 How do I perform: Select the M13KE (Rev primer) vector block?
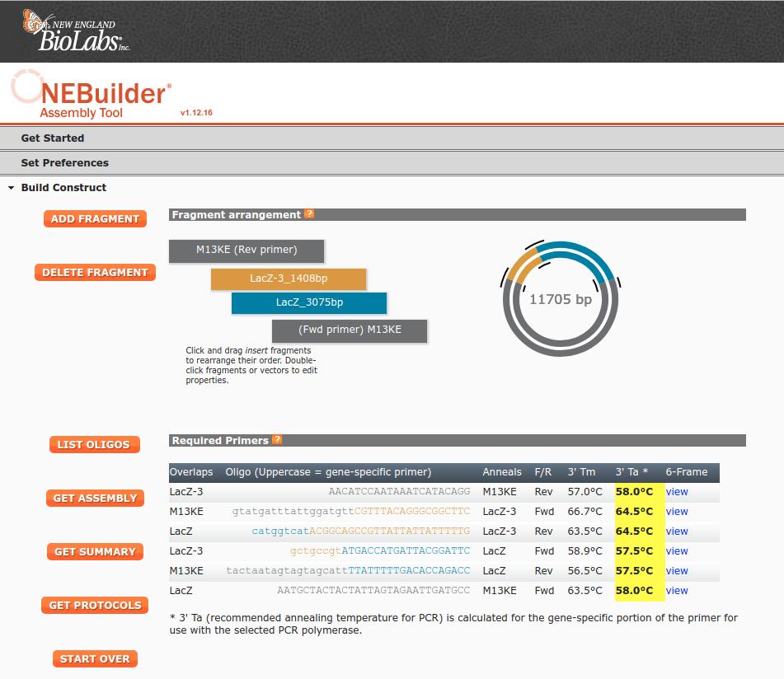coord(246,251)
